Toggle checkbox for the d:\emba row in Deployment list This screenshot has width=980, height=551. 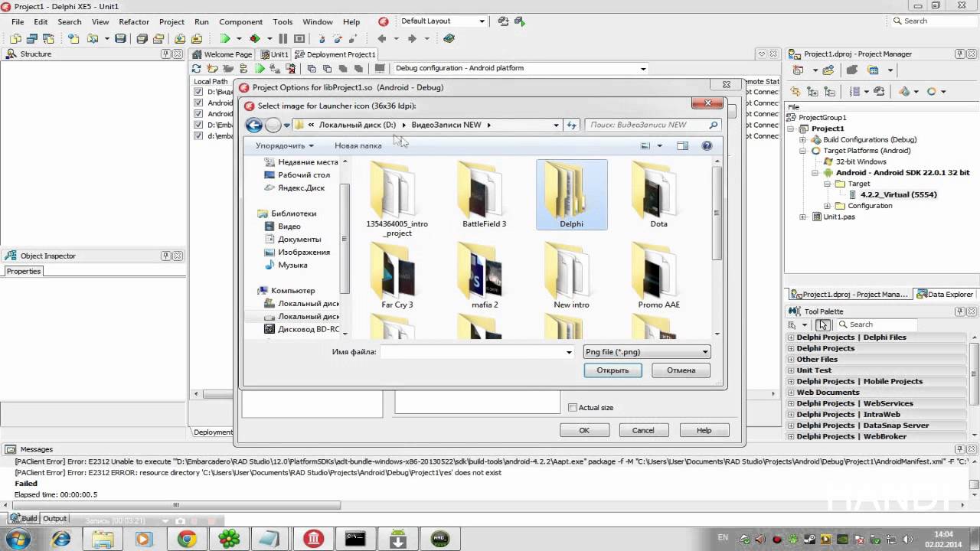[x=198, y=136]
